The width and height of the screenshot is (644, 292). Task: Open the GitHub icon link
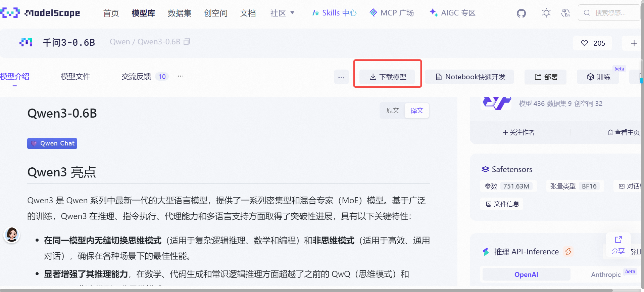[x=521, y=13]
